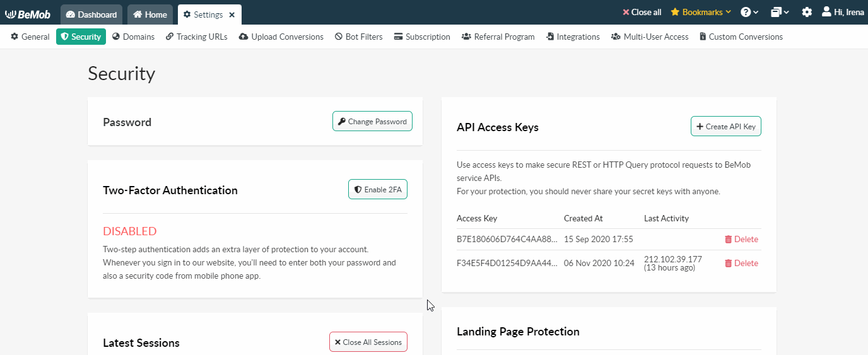Click Close all tabs

(x=642, y=12)
